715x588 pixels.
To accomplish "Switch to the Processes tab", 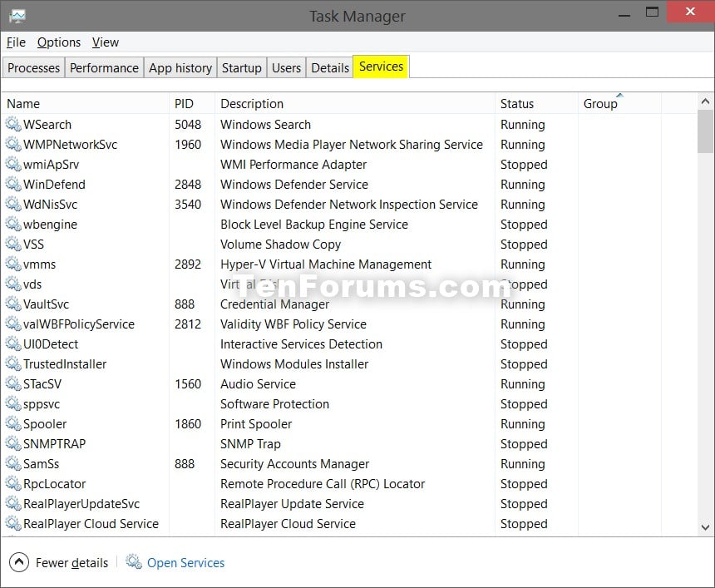I will click(34, 68).
